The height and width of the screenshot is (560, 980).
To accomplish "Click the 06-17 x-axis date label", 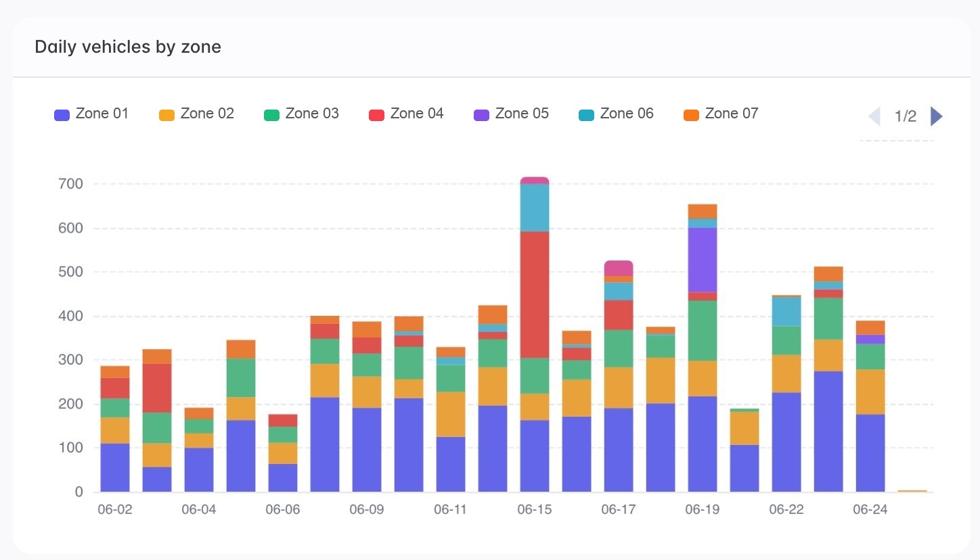I will pyautogui.click(x=619, y=509).
